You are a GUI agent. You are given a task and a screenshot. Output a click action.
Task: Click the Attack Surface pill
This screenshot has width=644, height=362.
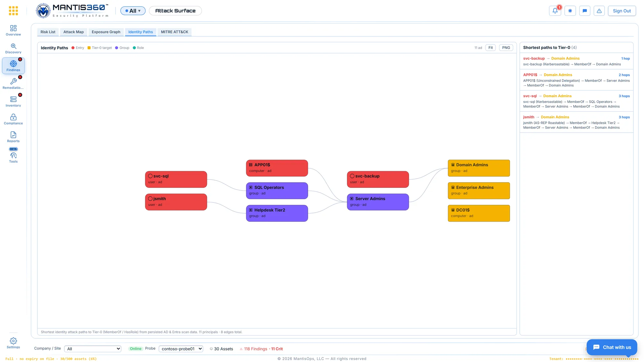click(175, 11)
